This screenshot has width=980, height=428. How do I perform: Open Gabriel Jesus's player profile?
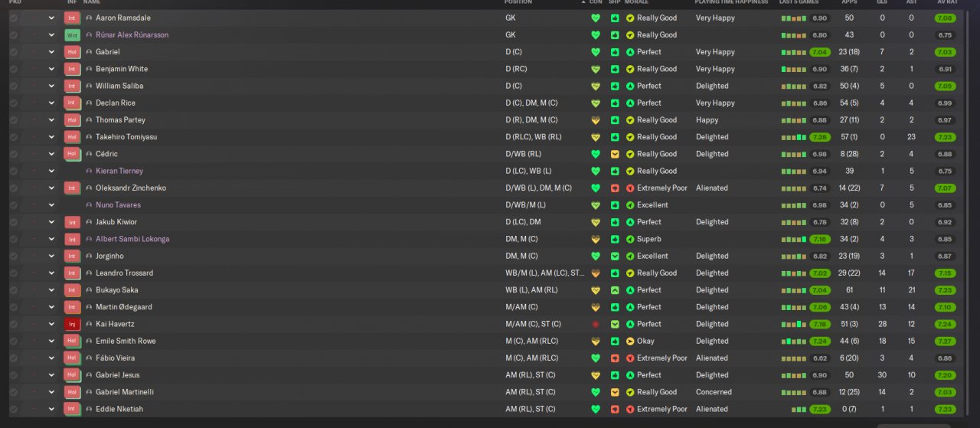(118, 375)
